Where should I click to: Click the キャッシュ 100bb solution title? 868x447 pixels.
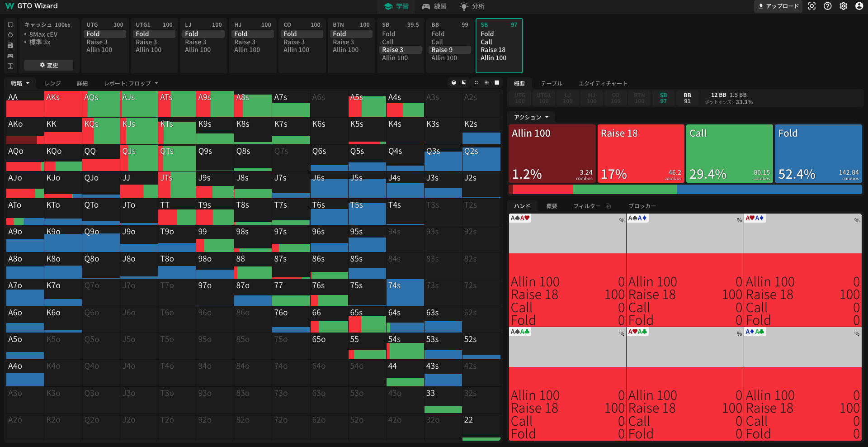(x=47, y=25)
